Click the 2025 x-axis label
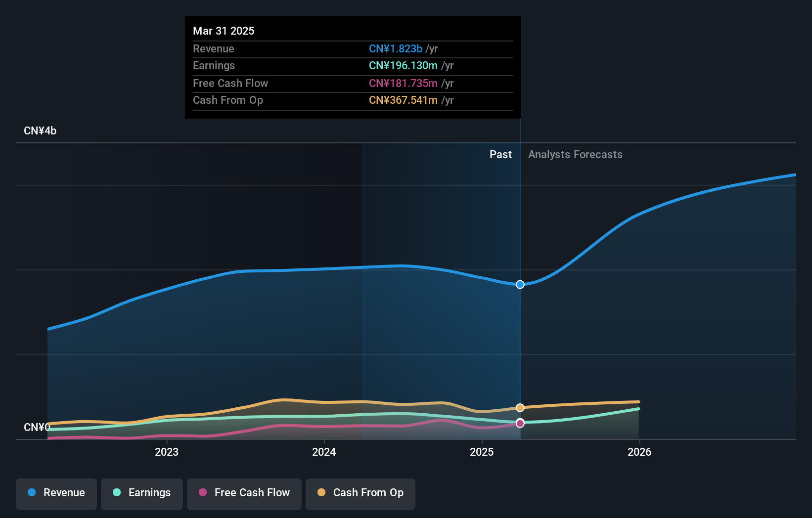The height and width of the screenshot is (518, 812). pyautogui.click(x=482, y=452)
